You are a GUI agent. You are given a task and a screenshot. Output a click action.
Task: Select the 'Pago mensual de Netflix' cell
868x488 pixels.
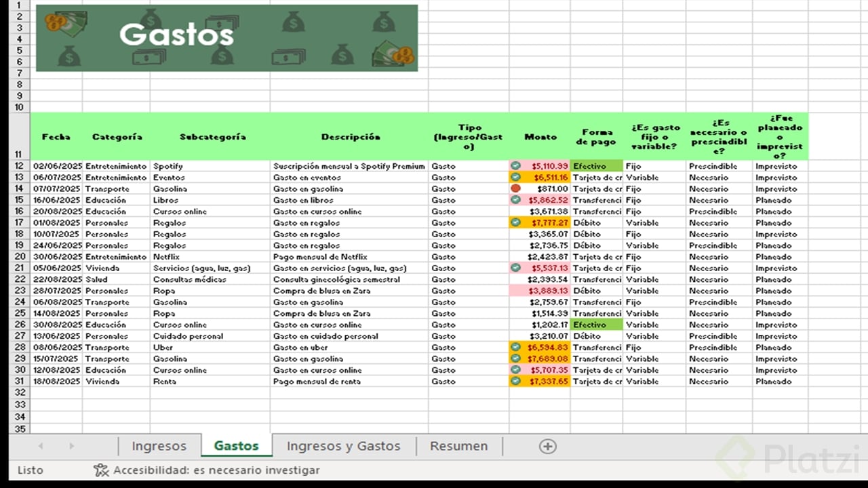coord(349,257)
